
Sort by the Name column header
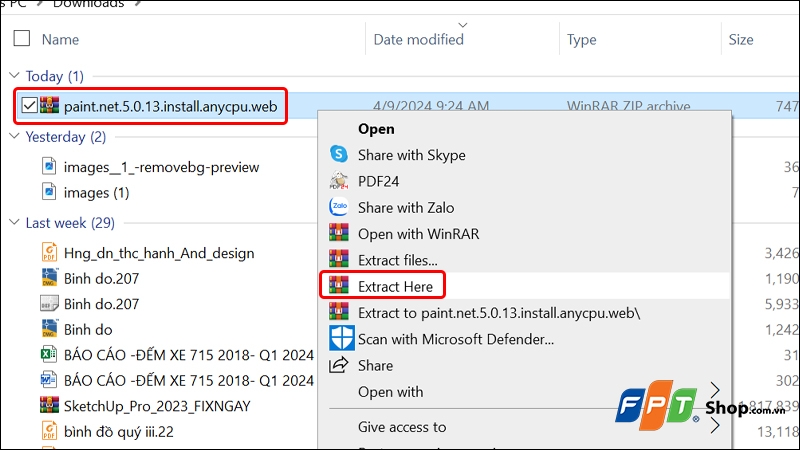(x=60, y=39)
